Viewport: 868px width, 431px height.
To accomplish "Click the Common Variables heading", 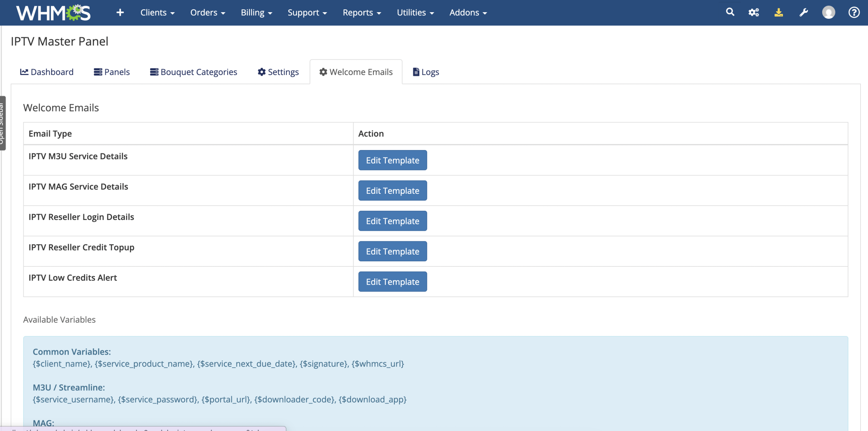I will click(72, 352).
